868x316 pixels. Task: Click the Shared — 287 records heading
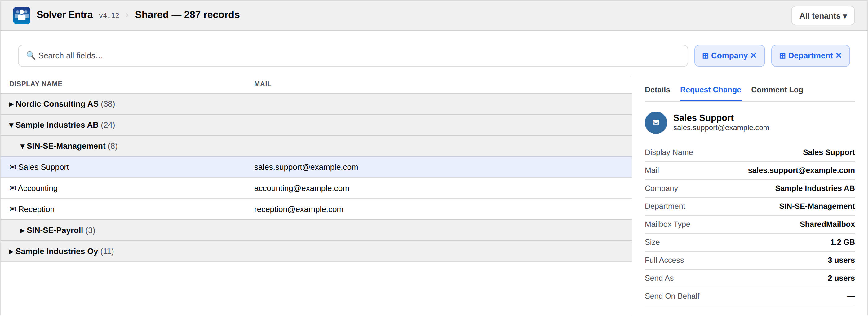point(187,15)
